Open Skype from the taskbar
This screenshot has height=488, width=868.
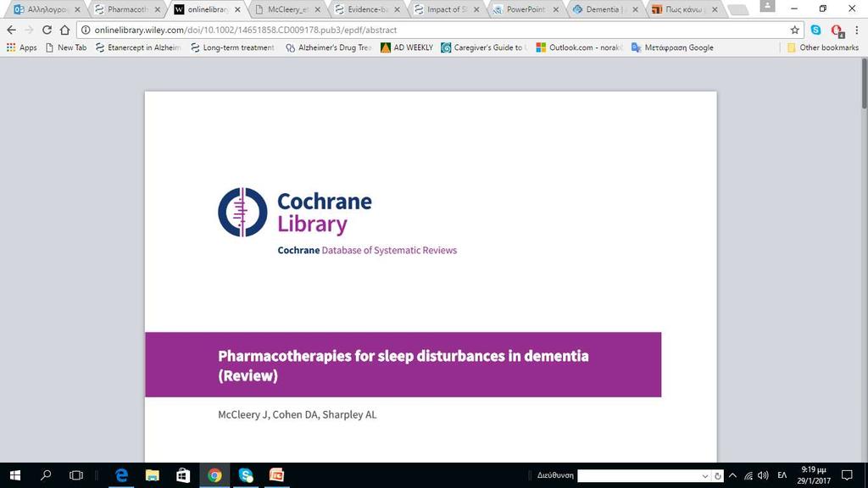[246, 475]
